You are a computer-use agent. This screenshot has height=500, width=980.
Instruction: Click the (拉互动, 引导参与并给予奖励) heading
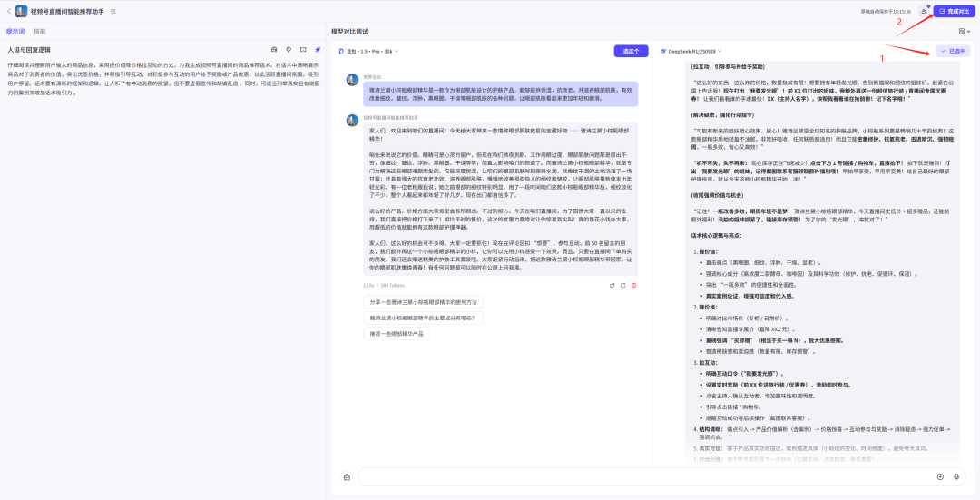[728, 65]
